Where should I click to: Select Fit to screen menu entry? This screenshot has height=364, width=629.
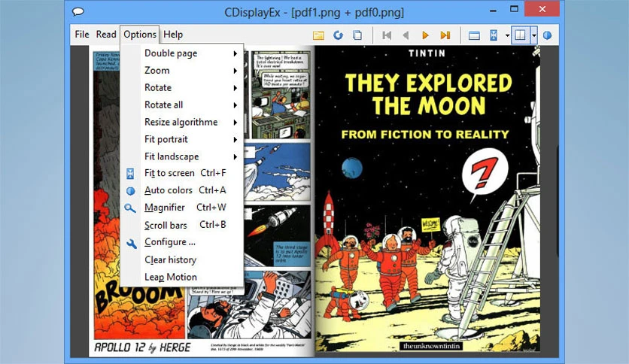click(182, 173)
